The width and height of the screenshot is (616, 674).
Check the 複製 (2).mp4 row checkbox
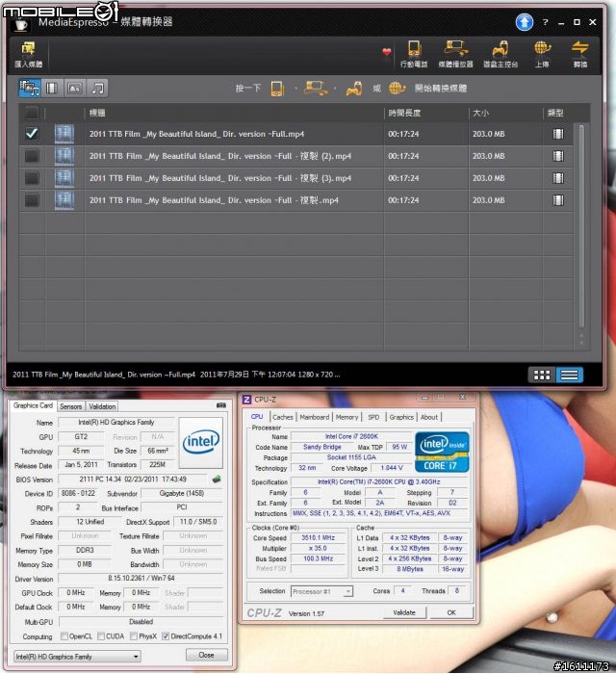pos(32,156)
